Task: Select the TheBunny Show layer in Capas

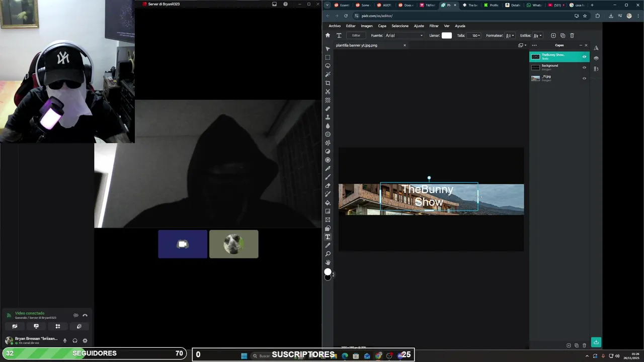Action: pos(559,57)
